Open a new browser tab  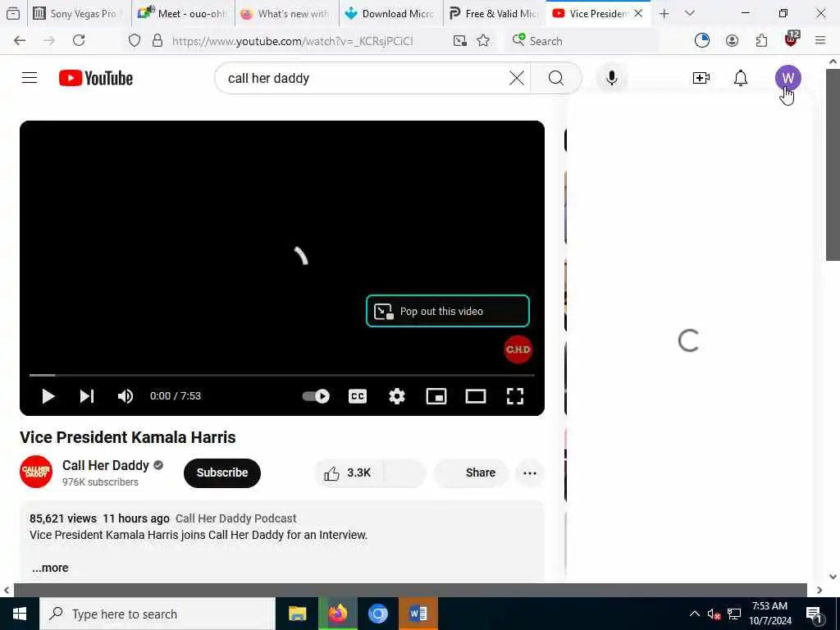tap(664, 13)
